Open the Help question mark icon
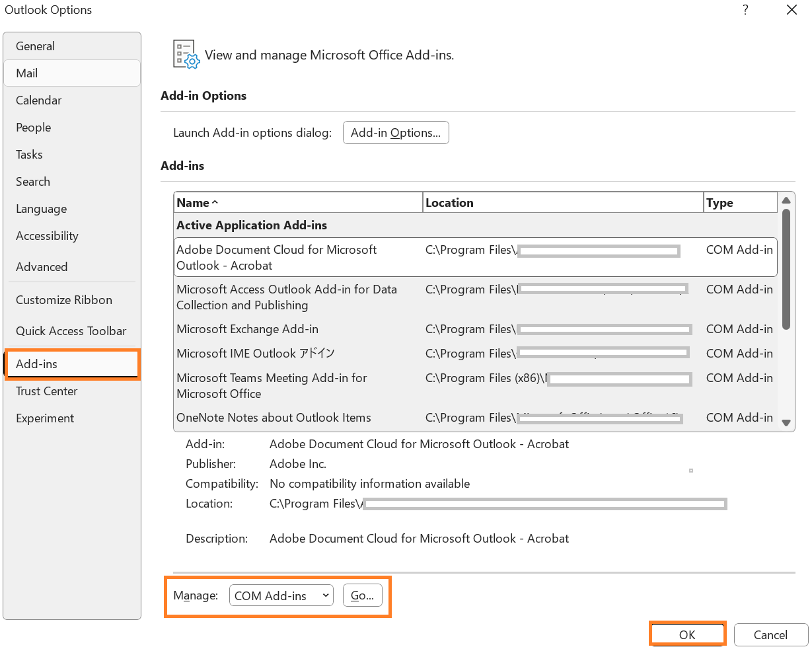Screen dimensions: 812x651 click(745, 10)
